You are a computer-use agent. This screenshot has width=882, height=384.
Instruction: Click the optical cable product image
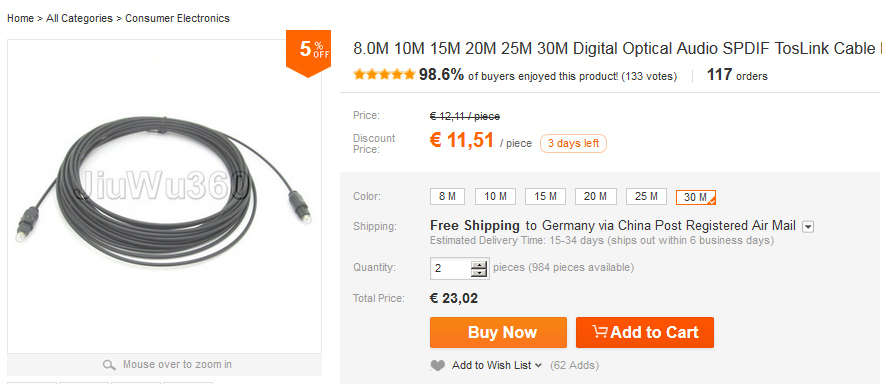coord(164,197)
